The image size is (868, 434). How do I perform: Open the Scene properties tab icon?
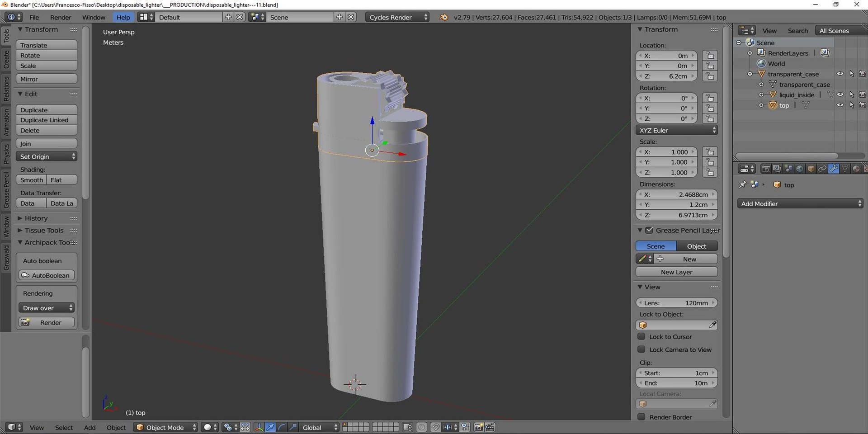coord(788,169)
